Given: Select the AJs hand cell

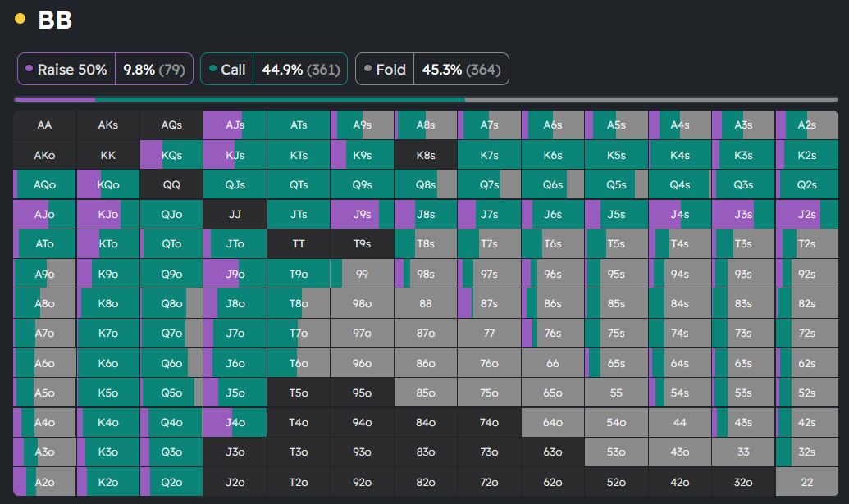Looking at the screenshot, I should click(235, 125).
